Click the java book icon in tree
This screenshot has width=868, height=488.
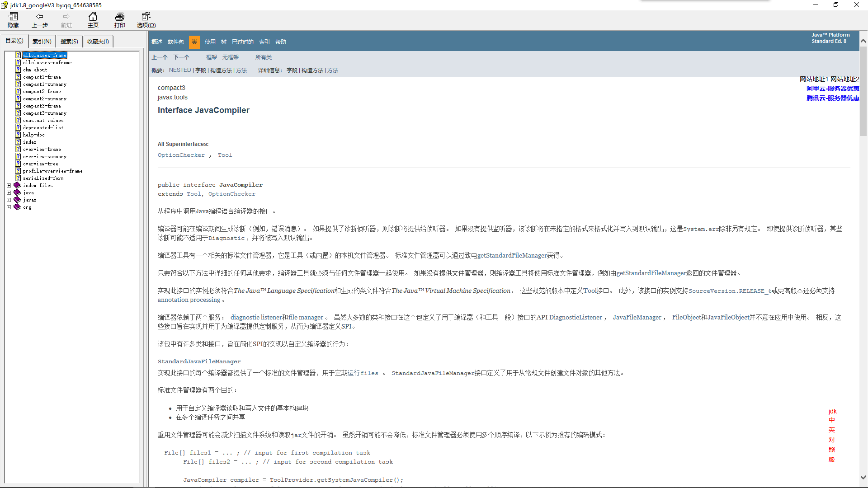click(x=17, y=192)
